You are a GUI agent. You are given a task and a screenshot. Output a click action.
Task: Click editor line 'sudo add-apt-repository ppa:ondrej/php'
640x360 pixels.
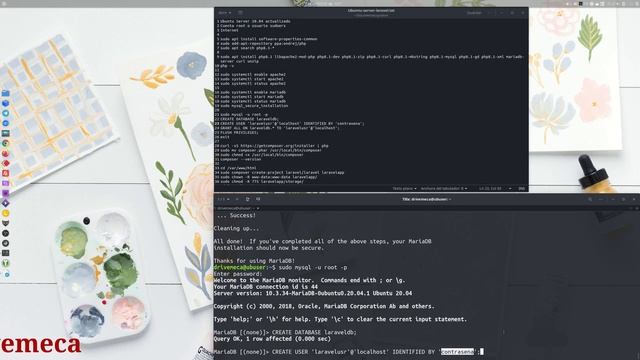263,43
